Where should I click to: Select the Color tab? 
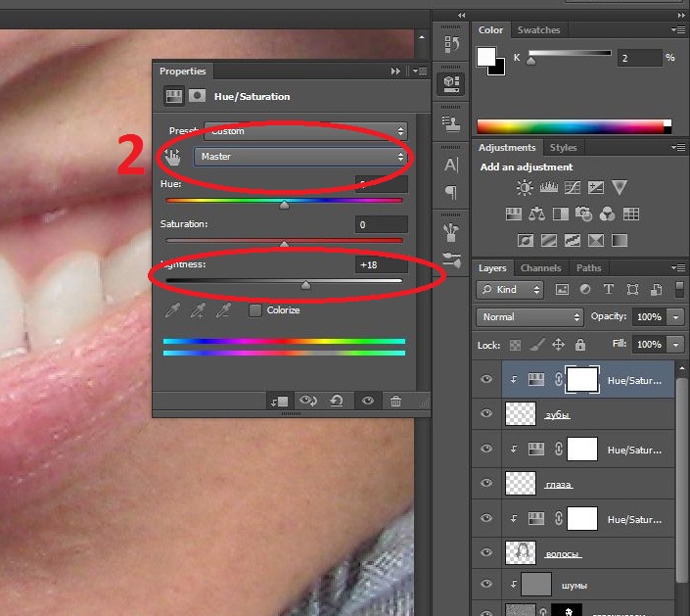coord(490,30)
